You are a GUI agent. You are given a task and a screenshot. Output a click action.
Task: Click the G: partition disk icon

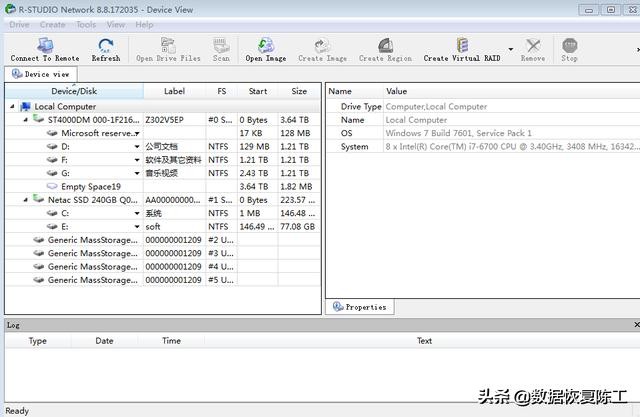[x=52, y=173]
